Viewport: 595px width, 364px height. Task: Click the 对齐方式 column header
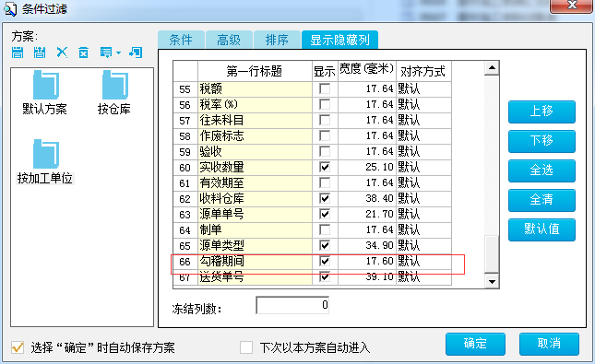pos(423,71)
